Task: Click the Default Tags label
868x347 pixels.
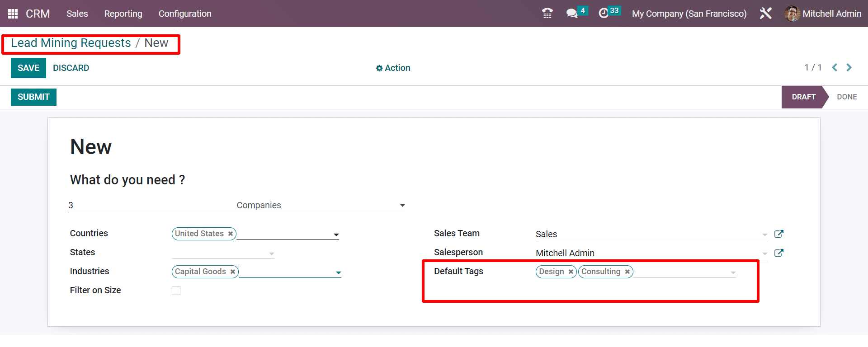Action: point(458,271)
